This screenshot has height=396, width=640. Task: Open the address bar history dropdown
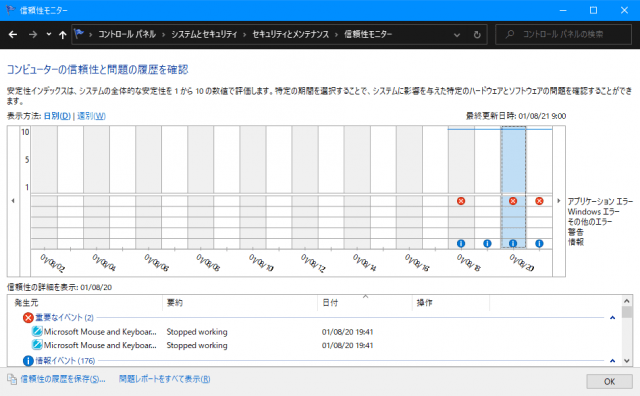[x=457, y=35]
